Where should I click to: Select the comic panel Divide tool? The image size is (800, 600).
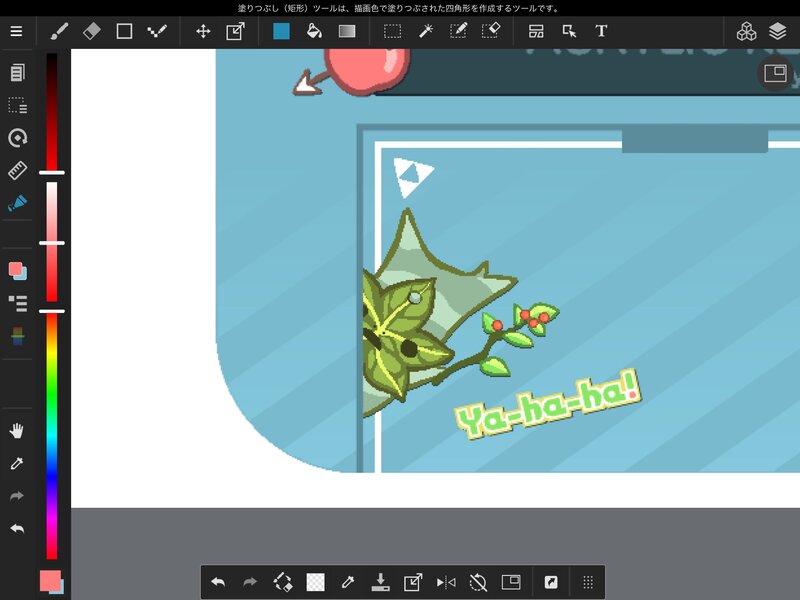(536, 31)
